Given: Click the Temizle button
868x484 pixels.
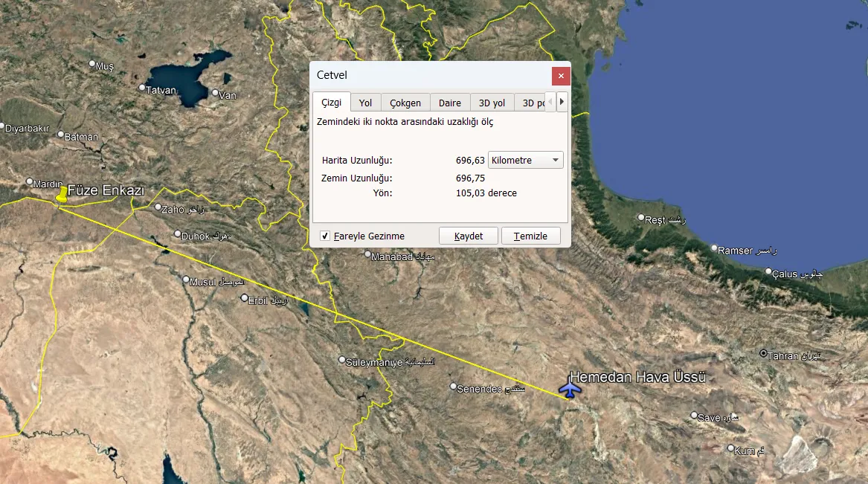Looking at the screenshot, I should (x=530, y=236).
